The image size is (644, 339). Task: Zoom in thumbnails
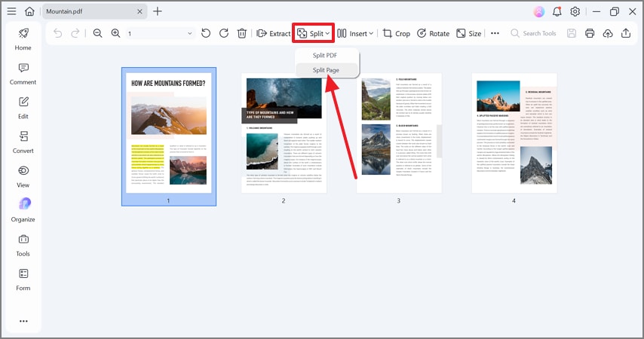coord(116,33)
